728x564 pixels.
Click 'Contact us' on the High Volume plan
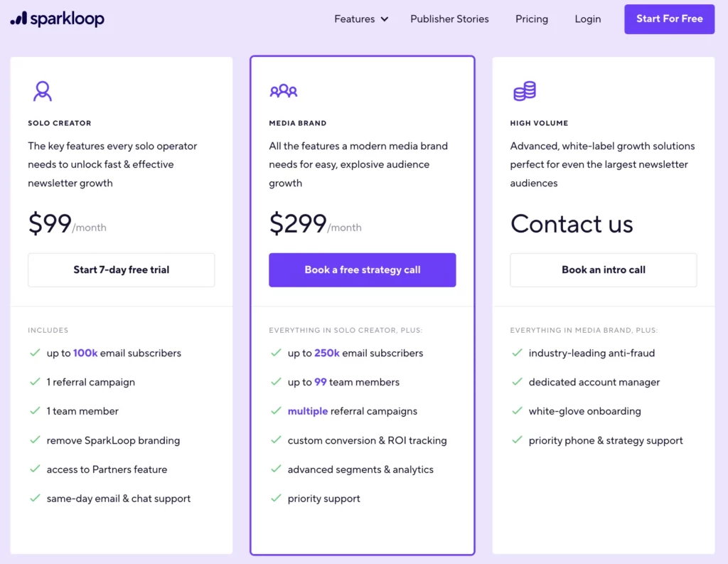(572, 224)
